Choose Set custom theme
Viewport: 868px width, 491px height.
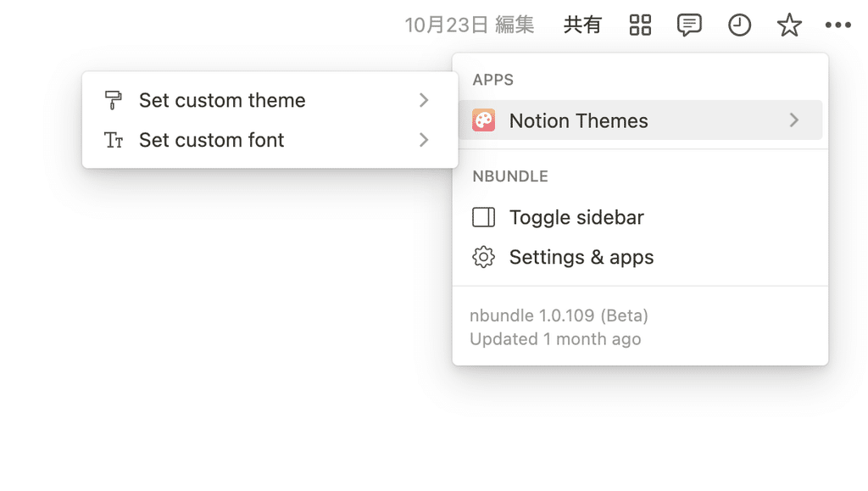point(270,100)
